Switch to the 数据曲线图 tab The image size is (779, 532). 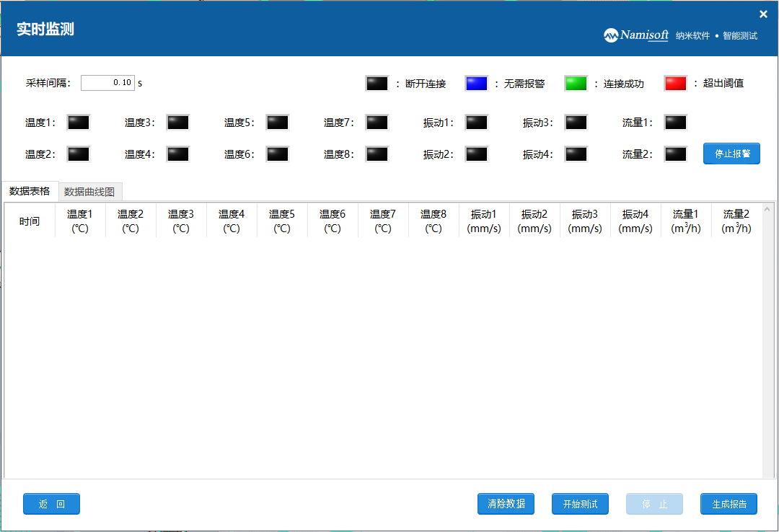(x=89, y=192)
